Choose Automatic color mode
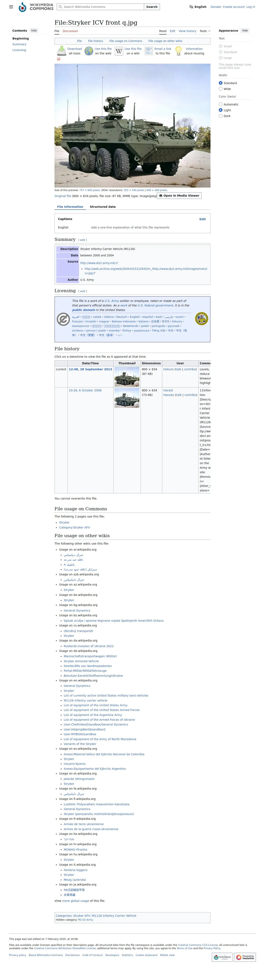This screenshot has height=980, width=265. click(221, 104)
